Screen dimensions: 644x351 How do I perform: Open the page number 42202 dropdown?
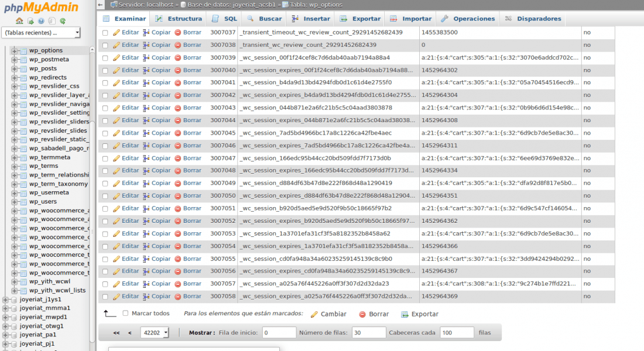[x=155, y=332]
